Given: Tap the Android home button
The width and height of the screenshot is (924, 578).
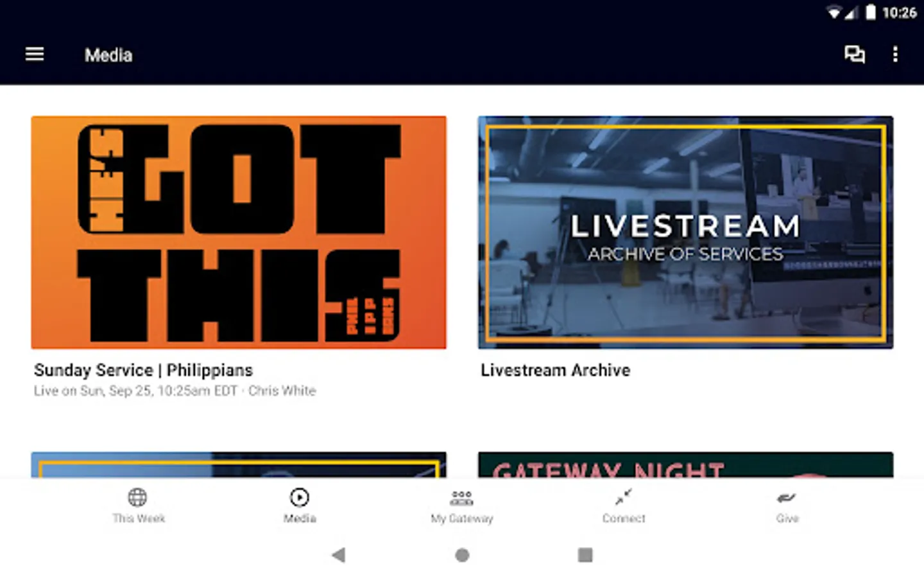Looking at the screenshot, I should click(x=462, y=555).
